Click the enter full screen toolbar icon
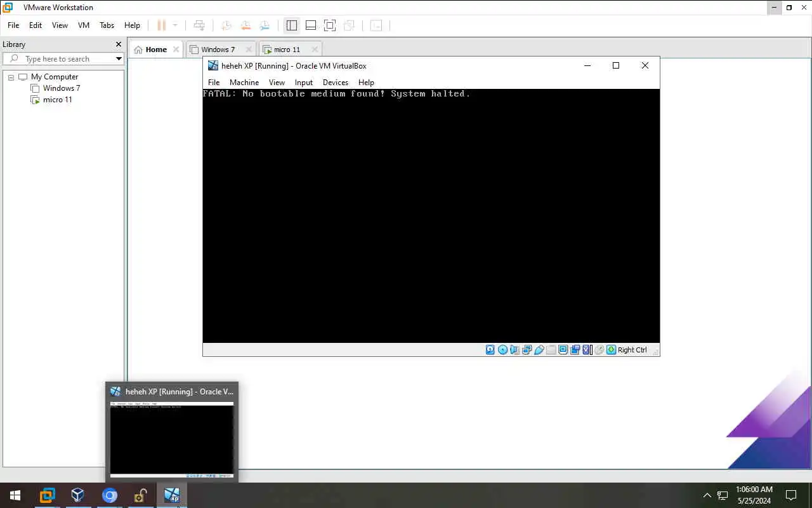Screen dimensions: 812x508 click(330, 25)
